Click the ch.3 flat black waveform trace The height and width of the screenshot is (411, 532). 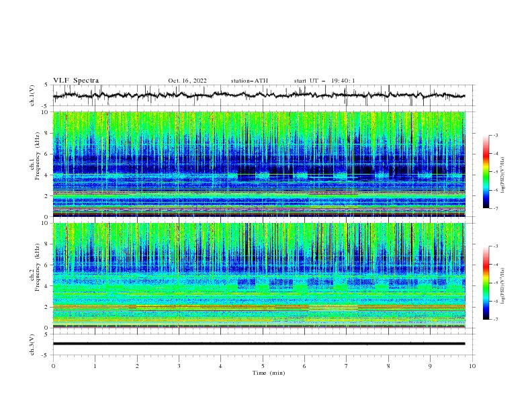click(259, 344)
